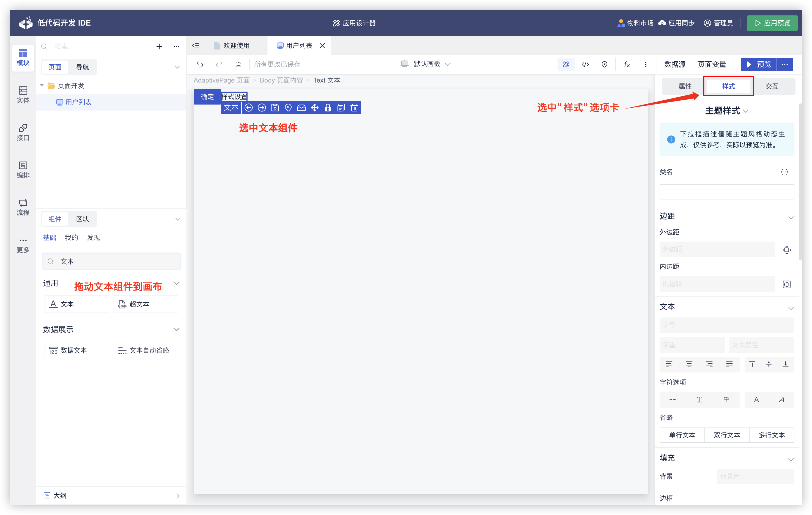Collapse the 边距 section
Screen dimensions: 812x515
[791, 217]
